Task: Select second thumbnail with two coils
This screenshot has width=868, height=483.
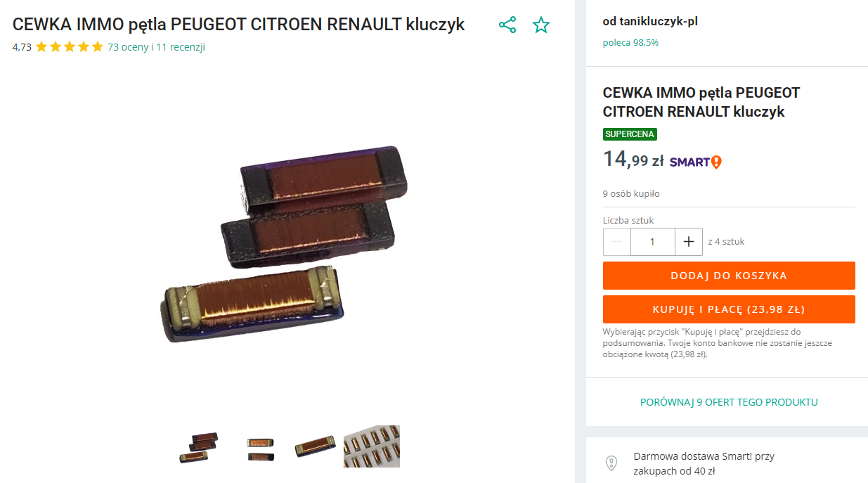Action: point(260,446)
